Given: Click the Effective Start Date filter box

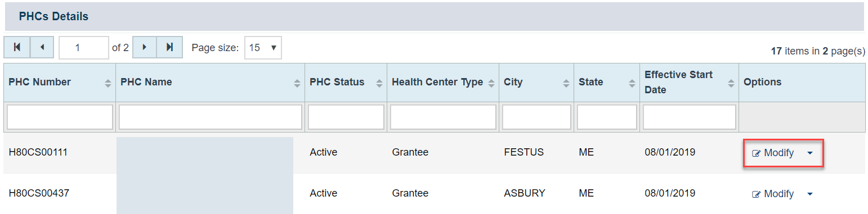Looking at the screenshot, I should click(x=690, y=117).
